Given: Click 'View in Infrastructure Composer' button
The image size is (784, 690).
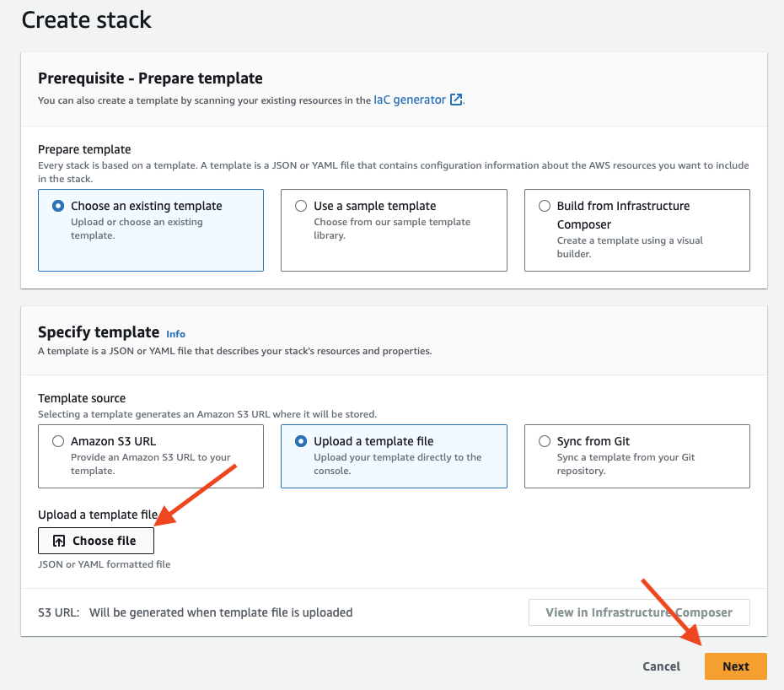Looking at the screenshot, I should (x=639, y=612).
